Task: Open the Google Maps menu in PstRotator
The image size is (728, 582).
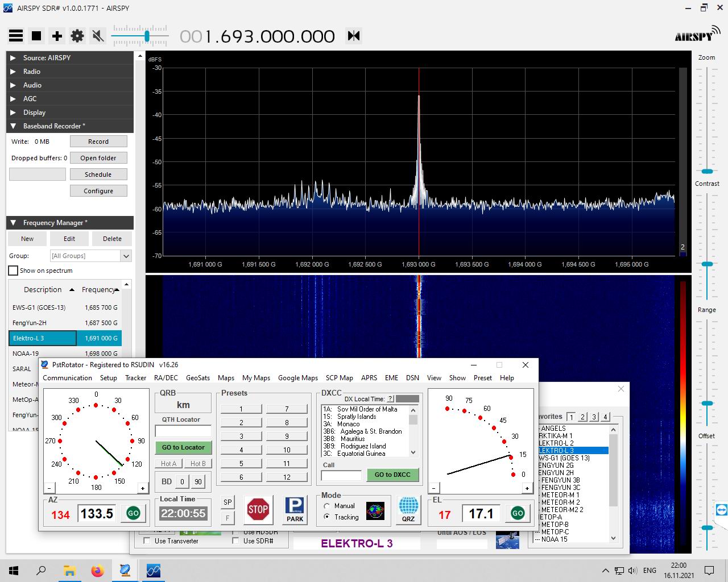Action: [298, 378]
